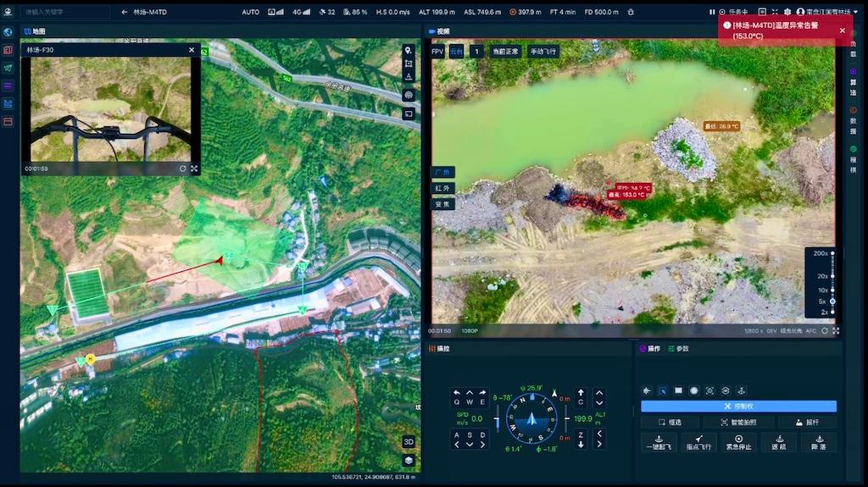This screenshot has width=868, height=487.
Task: Toggle the FPV camera view
Action: tap(437, 52)
